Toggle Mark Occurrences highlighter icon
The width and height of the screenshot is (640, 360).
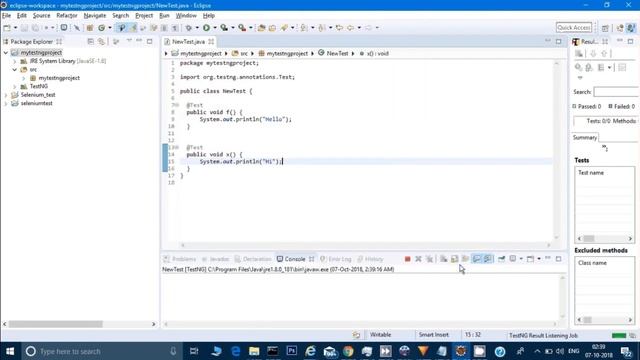pos(133,28)
